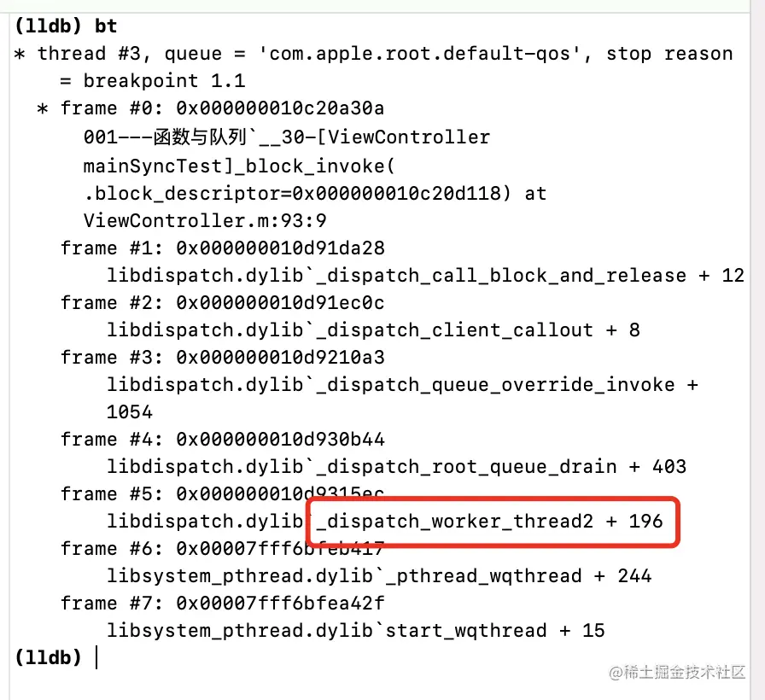
Task: Click _dispatch_queue_override_invoke symbol
Action: pos(495,385)
